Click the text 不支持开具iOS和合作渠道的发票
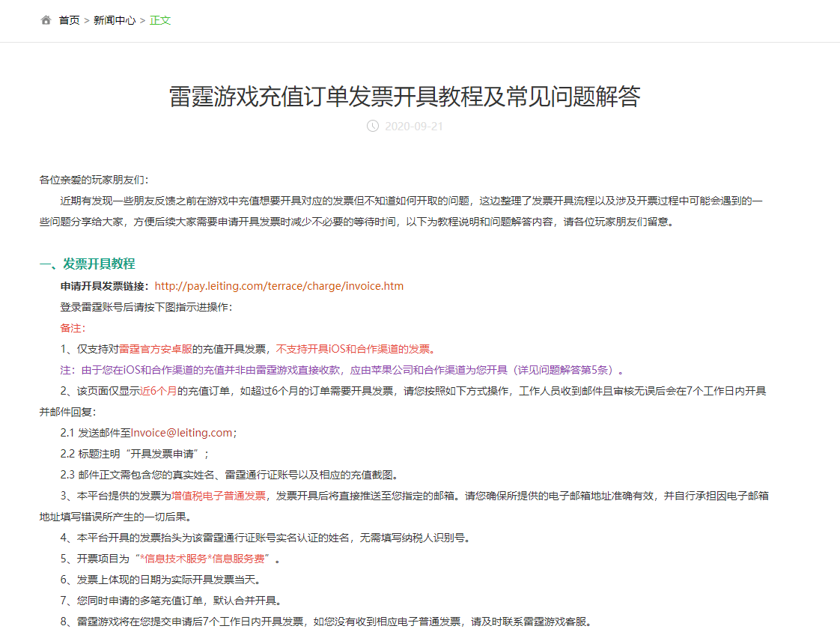This screenshot has height=632, width=840. point(356,350)
